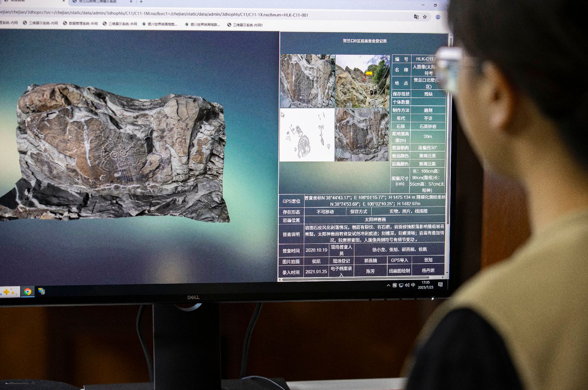Click the Chrome icon on the taskbar
The height and width of the screenshot is (390, 588).
point(27,292)
